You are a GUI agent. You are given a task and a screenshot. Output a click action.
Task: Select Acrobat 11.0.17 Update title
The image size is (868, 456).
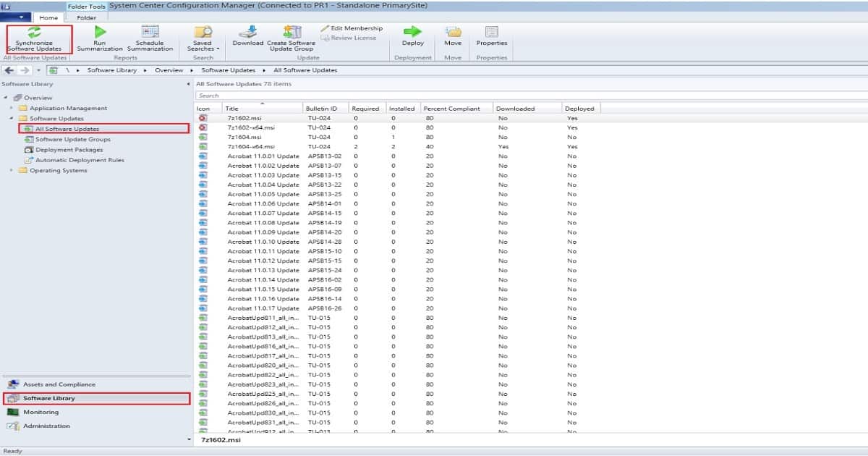pyautogui.click(x=263, y=308)
